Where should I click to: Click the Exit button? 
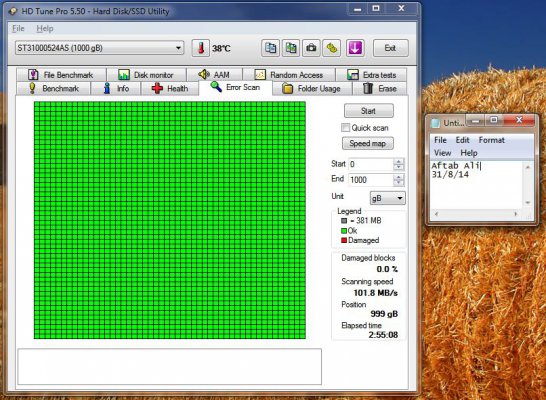click(x=390, y=48)
